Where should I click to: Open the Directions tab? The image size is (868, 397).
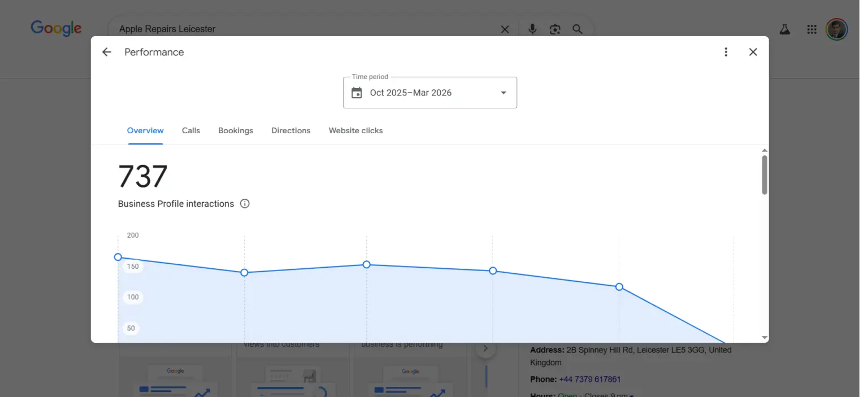291,130
